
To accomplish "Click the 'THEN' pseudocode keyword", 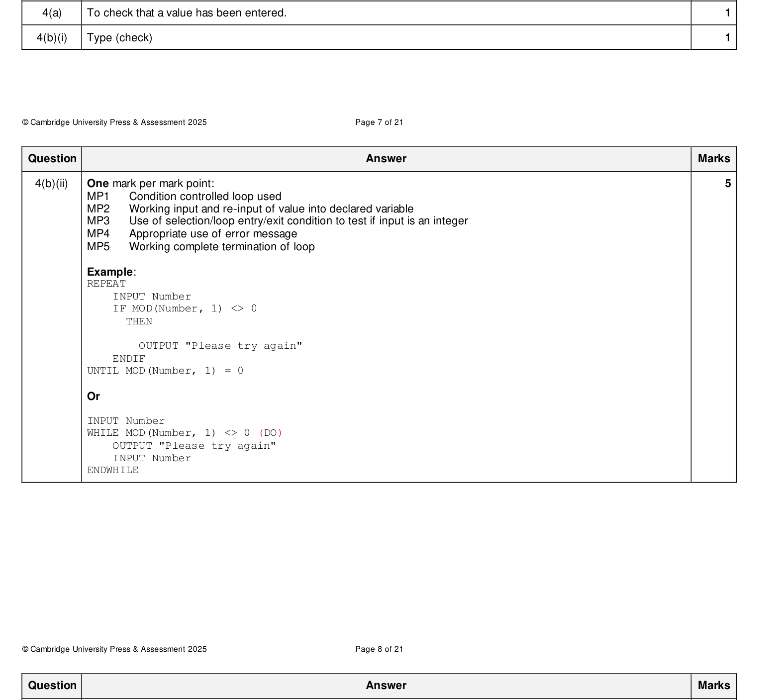I will 139,321.
